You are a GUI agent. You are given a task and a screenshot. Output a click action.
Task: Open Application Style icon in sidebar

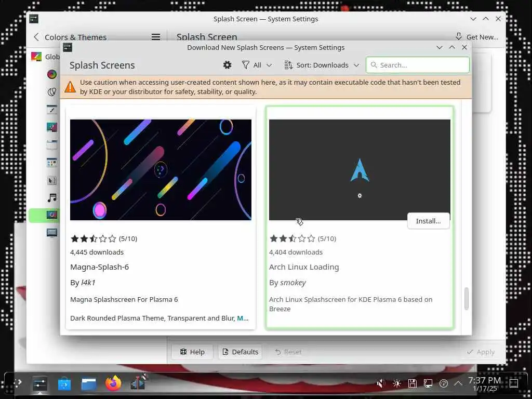(52, 109)
